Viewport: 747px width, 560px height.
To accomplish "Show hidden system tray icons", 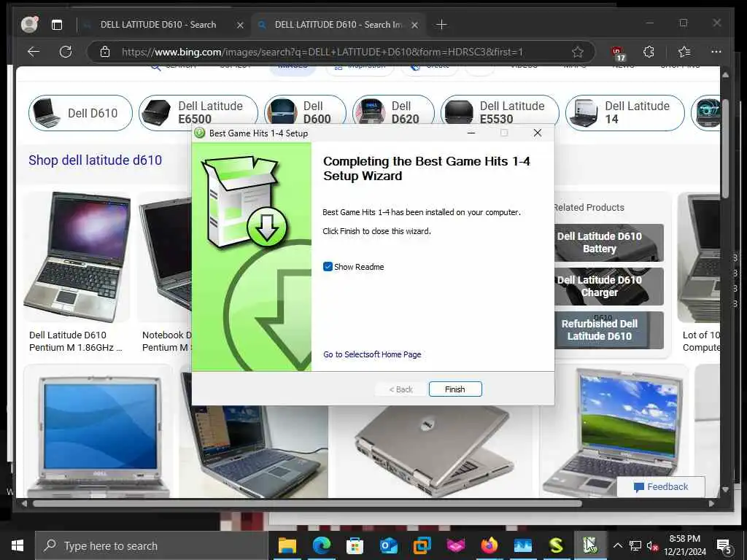I will [x=617, y=545].
